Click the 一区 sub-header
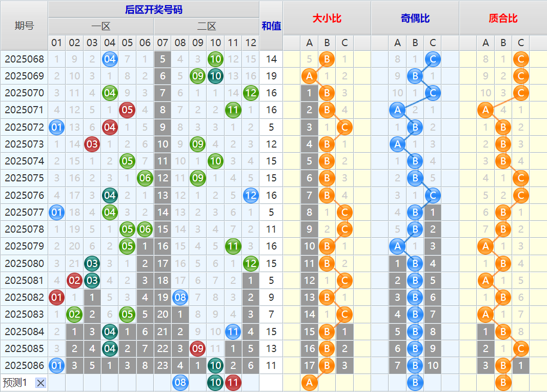The image size is (547, 392). point(101,26)
